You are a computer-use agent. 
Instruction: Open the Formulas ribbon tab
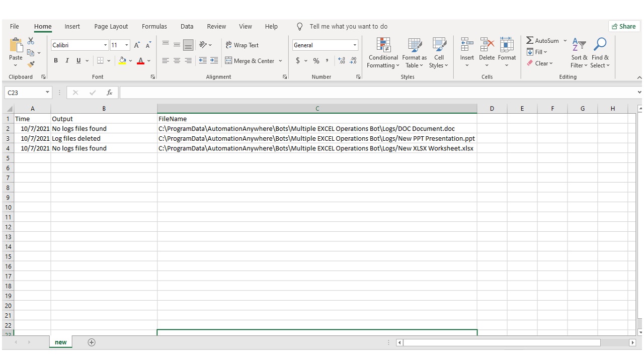point(154,27)
